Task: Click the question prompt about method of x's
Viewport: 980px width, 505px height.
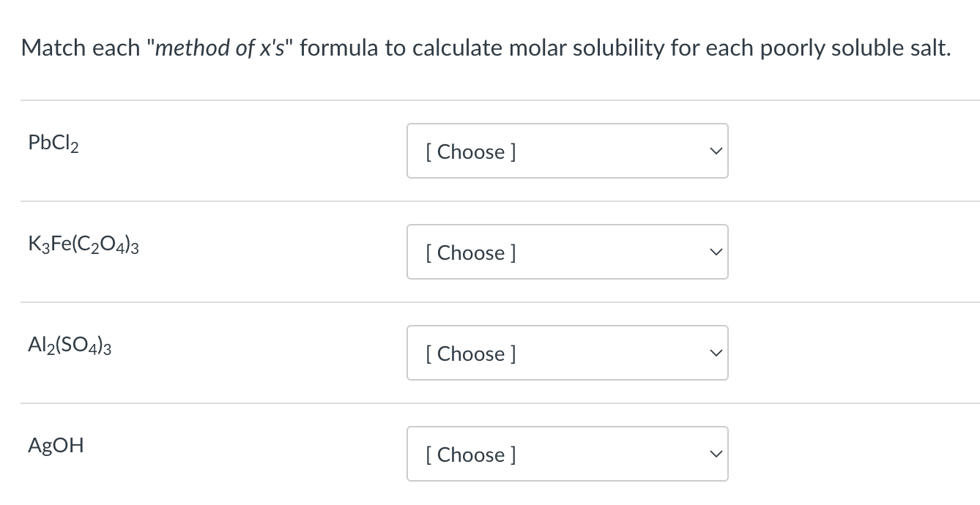Action: [x=486, y=48]
